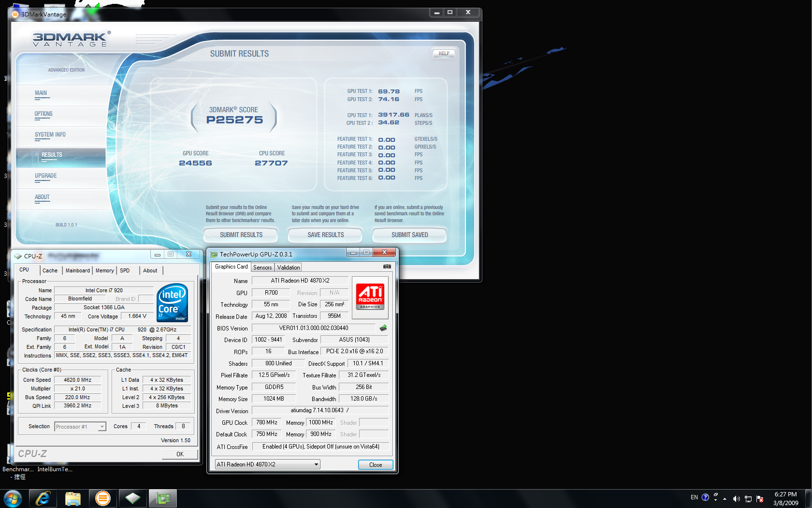Open the network status tray icon
Viewport: 812px width, 508px height.
pos(748,498)
